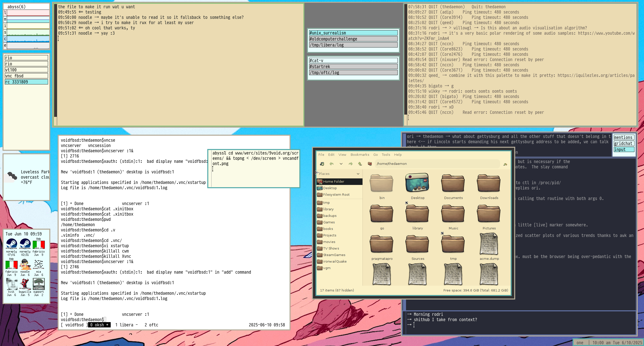Viewport: 644px width, 346px height.
Task: Open the Bookmarks menu
Action: (x=360, y=155)
